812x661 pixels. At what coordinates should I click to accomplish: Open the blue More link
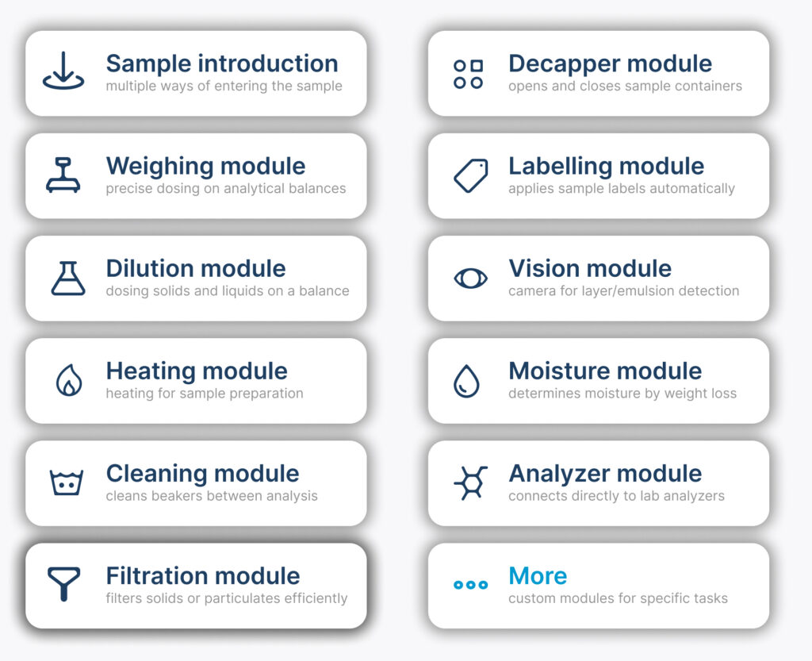click(538, 575)
